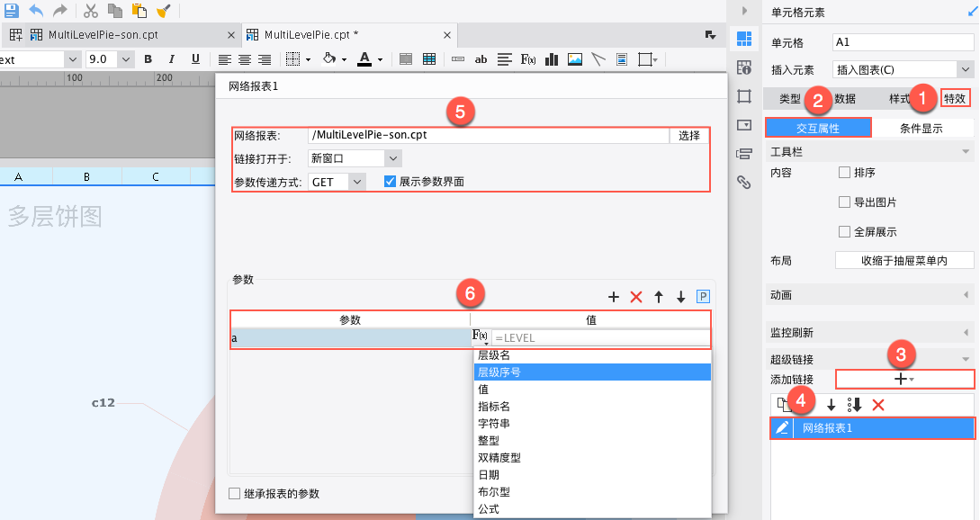Click the Cut scissors icon
This screenshot has width=980, height=520.
(91, 10)
